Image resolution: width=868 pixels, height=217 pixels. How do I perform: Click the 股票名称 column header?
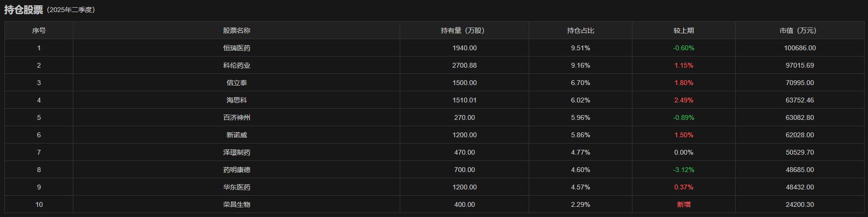click(x=237, y=30)
